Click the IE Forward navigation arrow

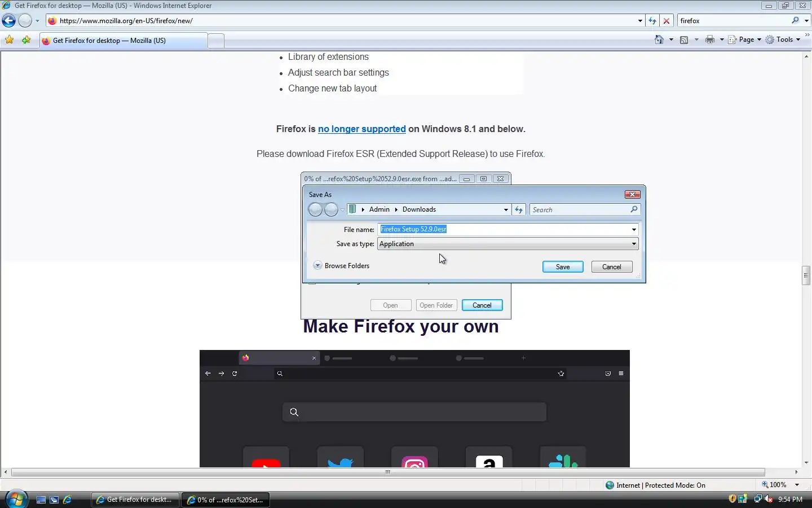[x=25, y=21]
